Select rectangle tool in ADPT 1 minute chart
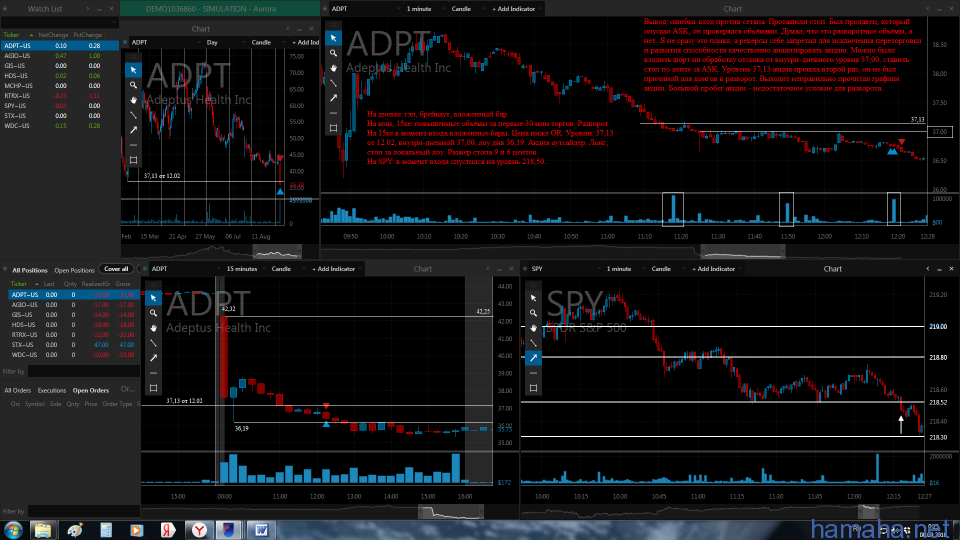 point(333,128)
